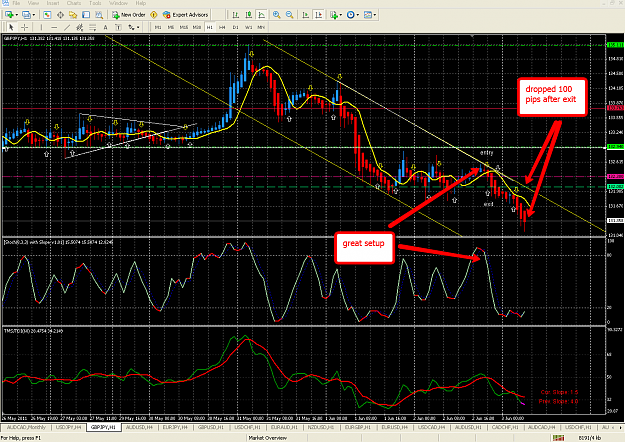Expand the New Chart dropdown arrow
This screenshot has width=625, height=442.
(x=16, y=15)
